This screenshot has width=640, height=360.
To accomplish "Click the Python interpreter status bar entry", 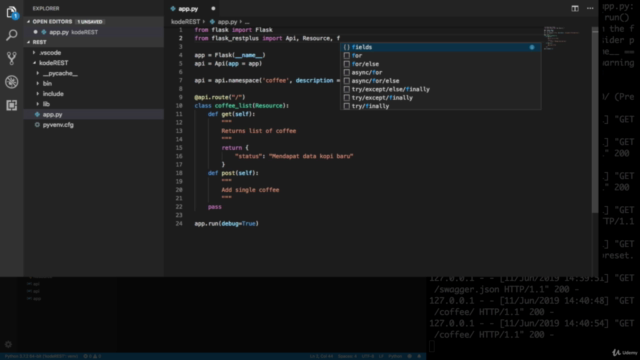I will click(41, 356).
